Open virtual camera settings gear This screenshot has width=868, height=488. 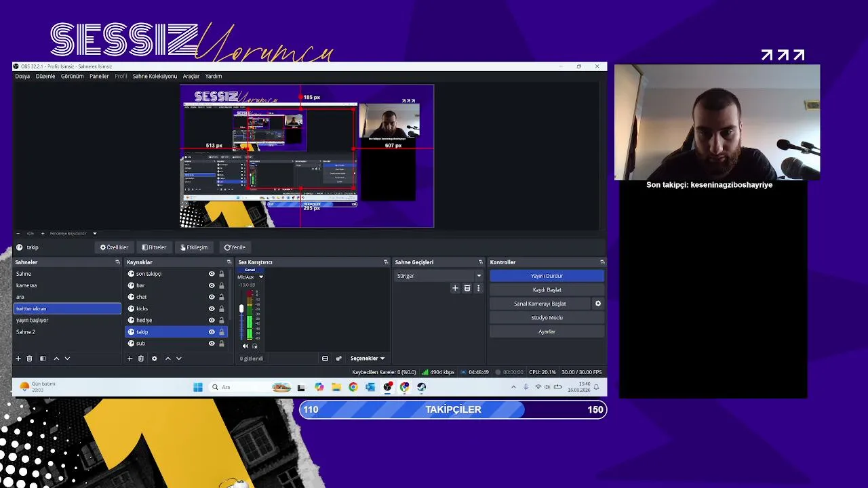coord(598,304)
